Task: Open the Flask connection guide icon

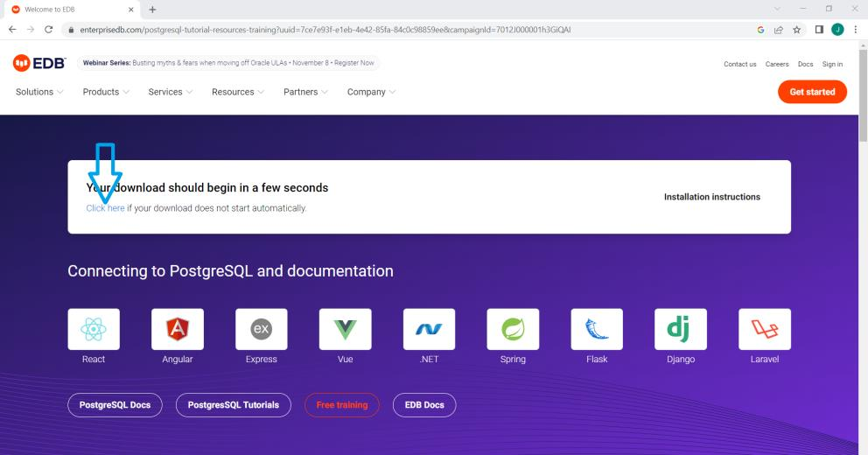Action: (597, 329)
